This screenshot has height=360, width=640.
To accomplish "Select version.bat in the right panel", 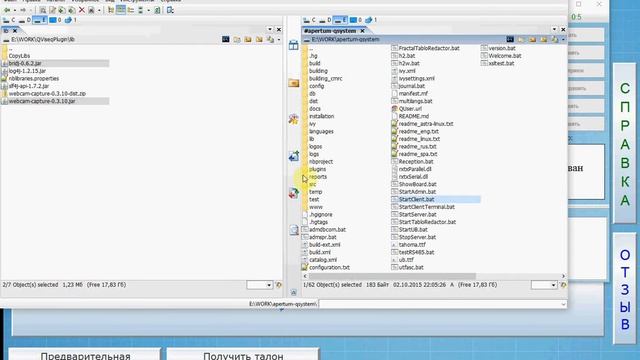I will (x=502, y=48).
